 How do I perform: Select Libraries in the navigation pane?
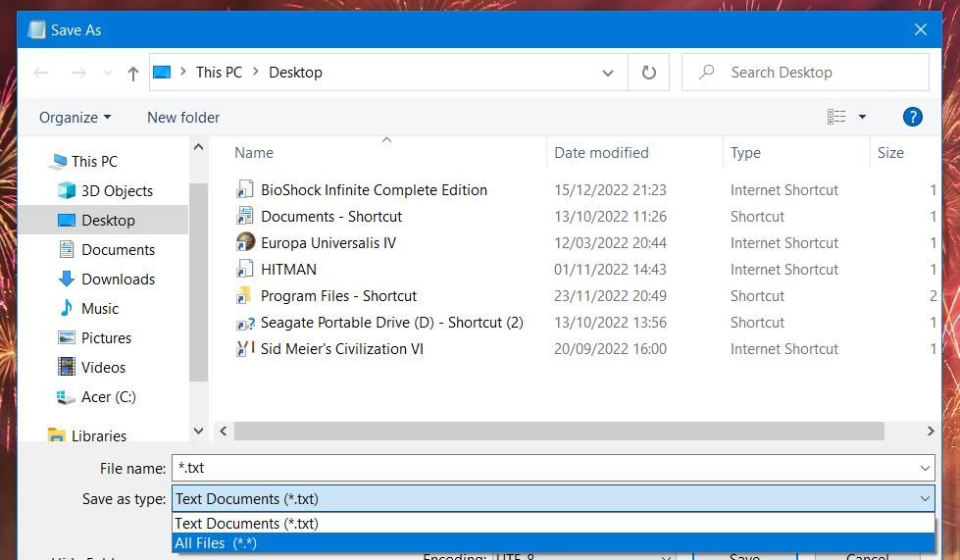(99, 435)
